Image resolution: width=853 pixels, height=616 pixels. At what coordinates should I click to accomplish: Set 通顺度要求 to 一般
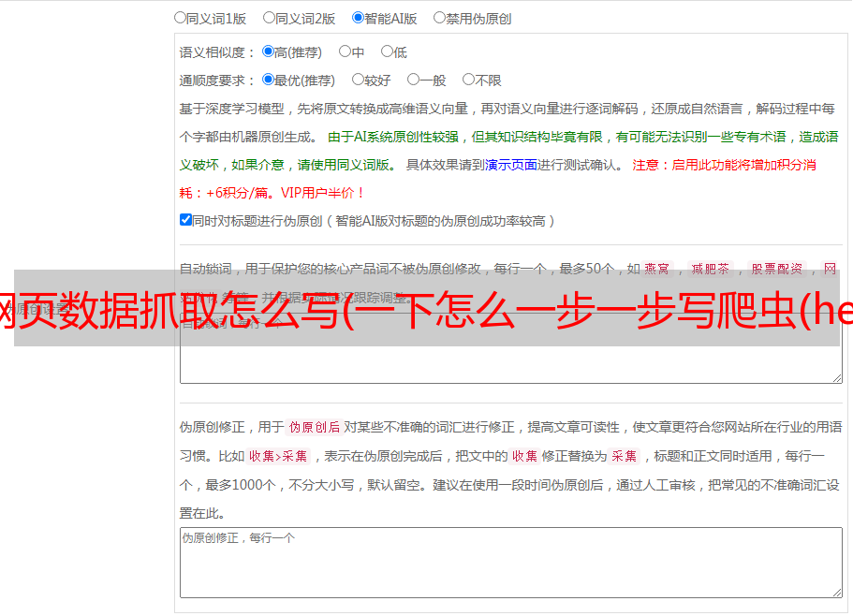point(414,80)
